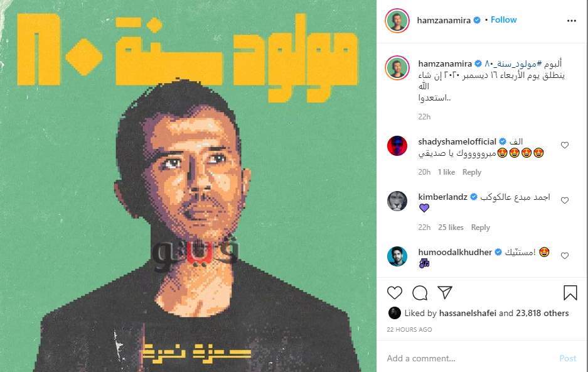The width and height of the screenshot is (588, 372).
Task: Open the shadyshamelofficial avatar
Action: (x=397, y=146)
